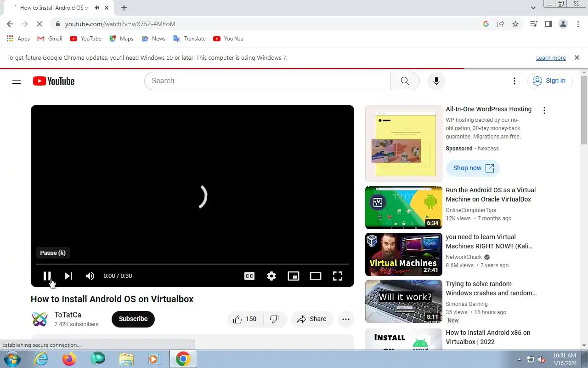This screenshot has height=368, width=588.
Task: Toggle the Chrome side panel
Action: [548, 24]
